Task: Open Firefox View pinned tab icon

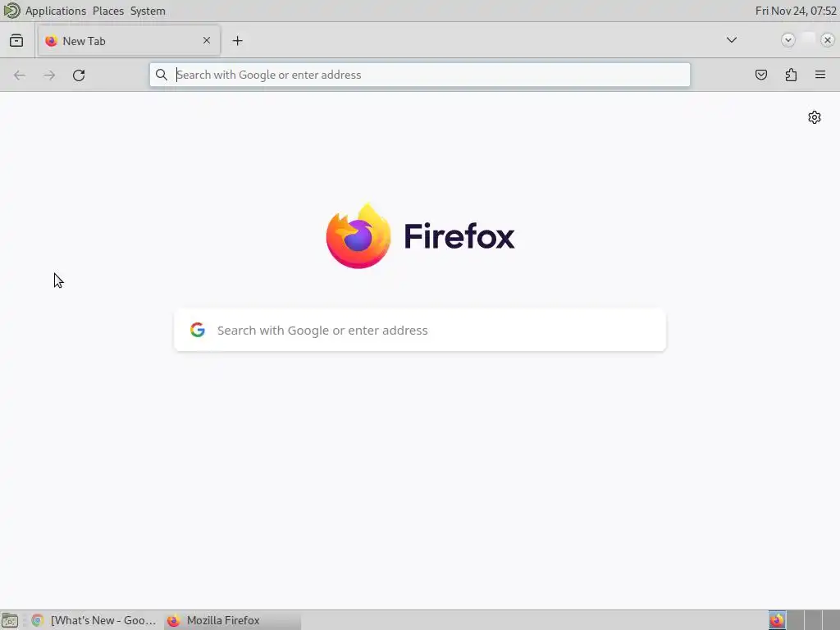Action: tap(16, 41)
